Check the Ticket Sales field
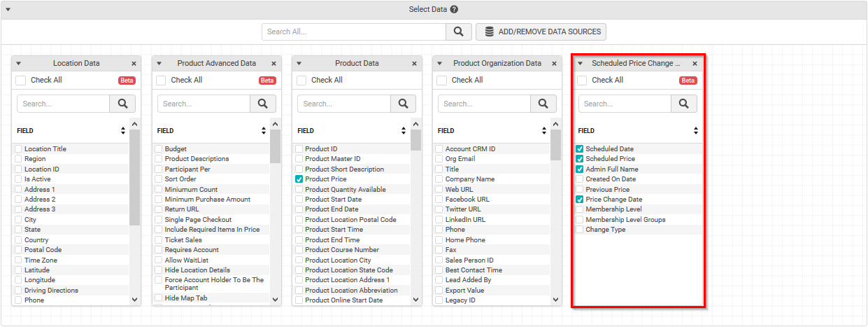 coord(159,240)
